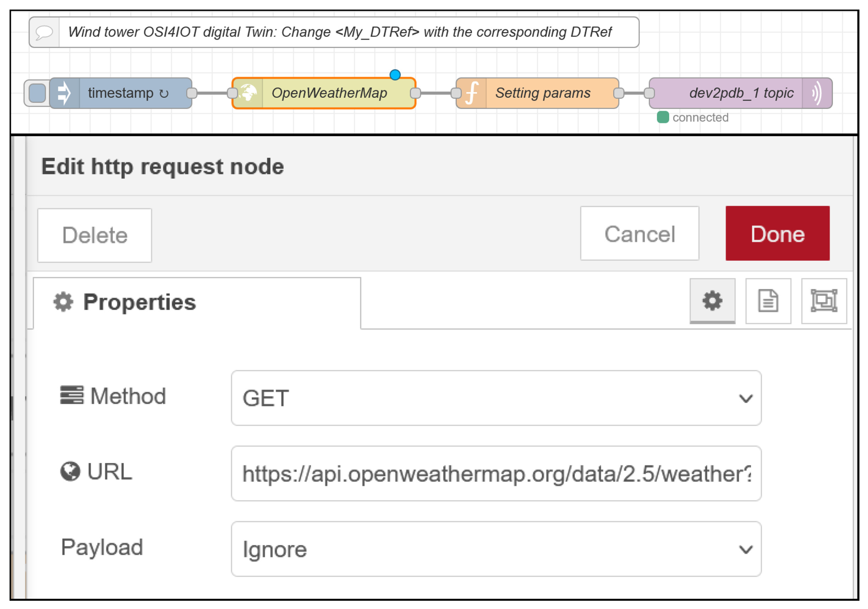Click the blue undeployed-changes dot on OpenWeatherMap
This screenshot has width=868, height=609.
pyautogui.click(x=395, y=75)
